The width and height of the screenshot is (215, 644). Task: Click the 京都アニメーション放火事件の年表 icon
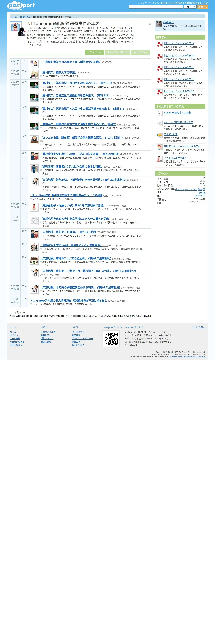click(x=160, y=147)
